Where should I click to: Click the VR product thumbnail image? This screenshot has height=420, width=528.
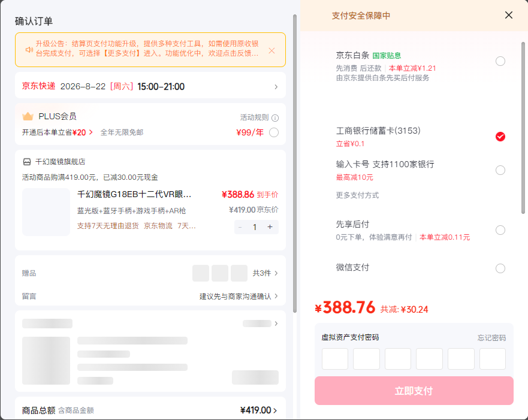(x=46, y=211)
